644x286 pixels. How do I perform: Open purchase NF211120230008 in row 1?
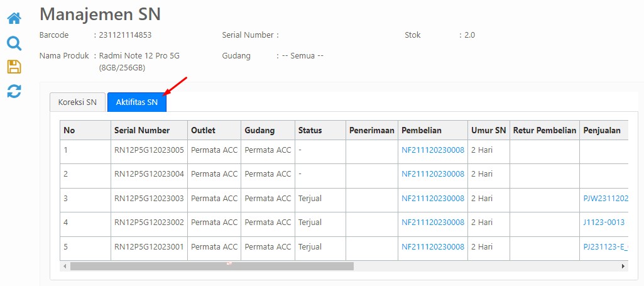(433, 150)
